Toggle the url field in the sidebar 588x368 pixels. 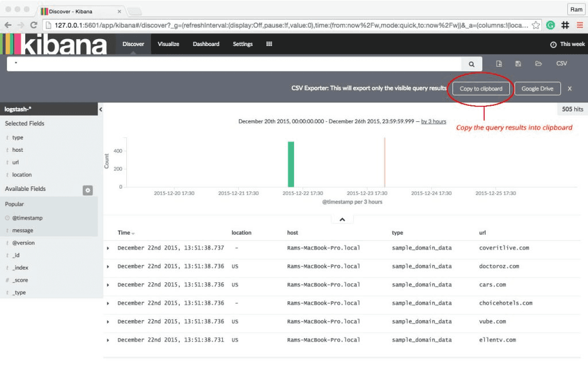coord(15,162)
